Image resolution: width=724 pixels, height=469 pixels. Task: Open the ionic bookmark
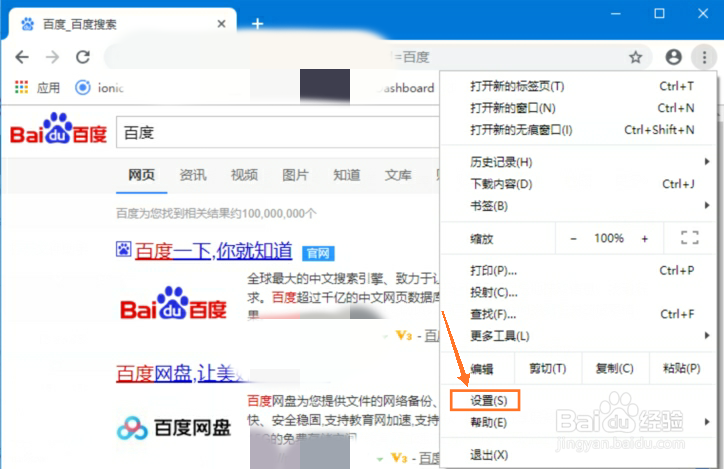pos(99,87)
